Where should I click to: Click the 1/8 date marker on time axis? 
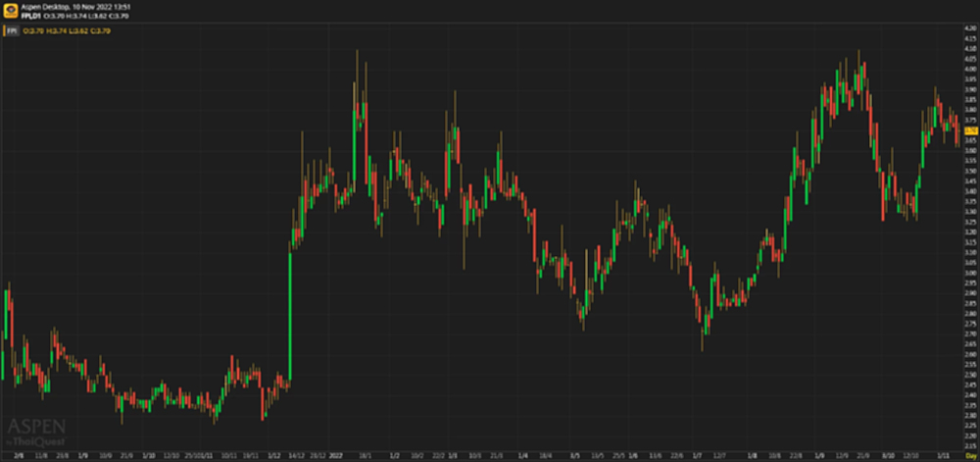click(x=753, y=455)
